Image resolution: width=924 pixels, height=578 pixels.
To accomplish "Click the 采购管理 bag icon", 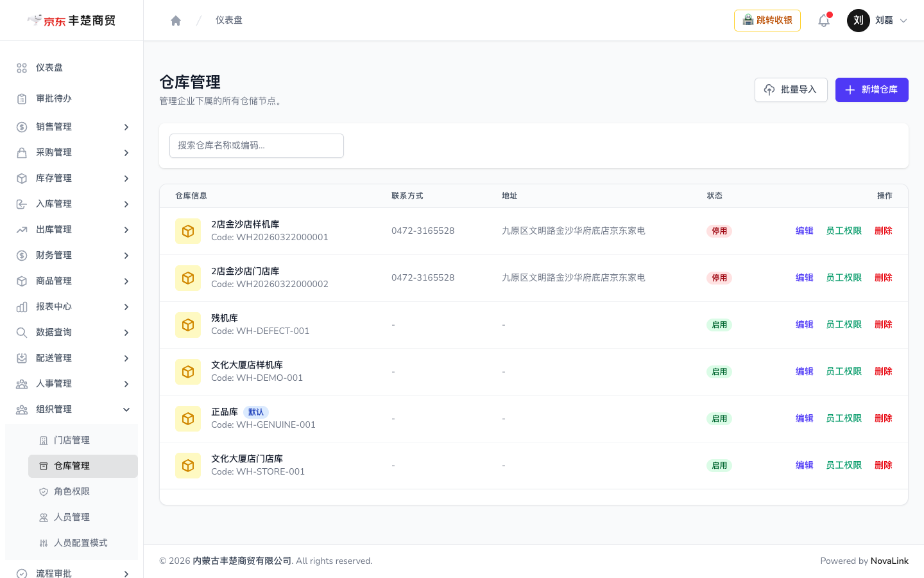I will pos(22,153).
